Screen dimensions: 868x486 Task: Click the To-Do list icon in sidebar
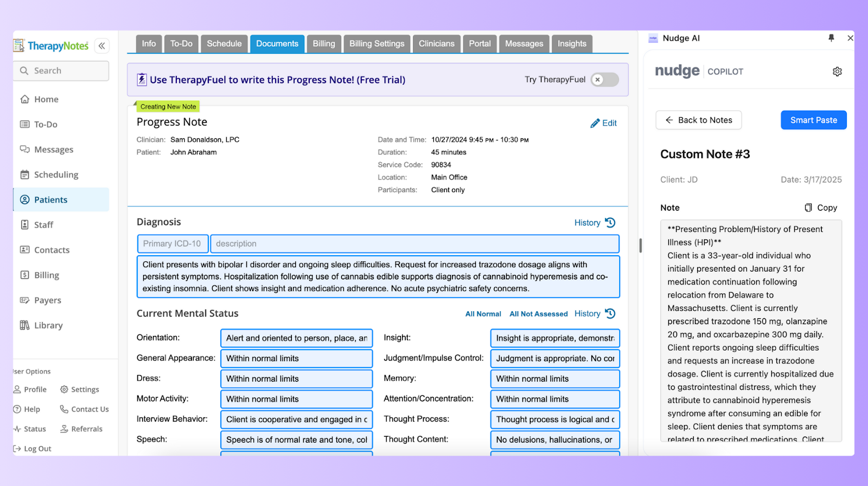point(24,124)
